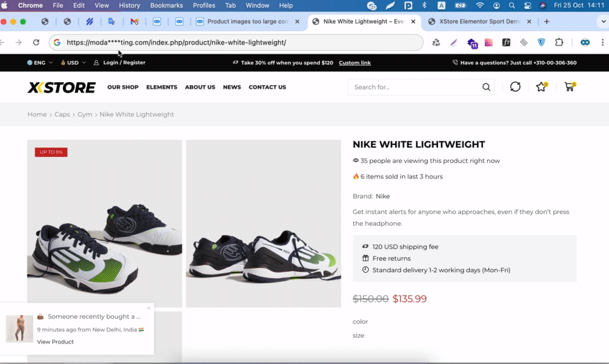Reload the page with the refresh icon
The width and height of the screenshot is (609, 364).
[x=36, y=42]
